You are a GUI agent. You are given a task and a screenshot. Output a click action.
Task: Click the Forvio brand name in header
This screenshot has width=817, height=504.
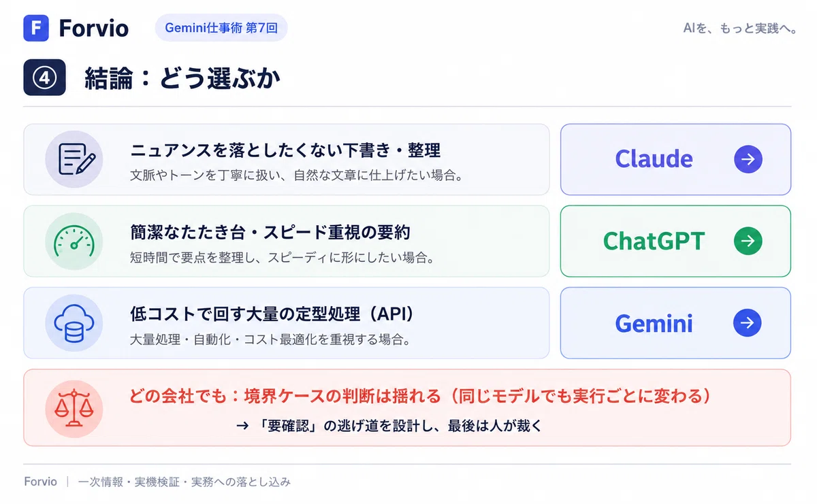pyautogui.click(x=94, y=28)
